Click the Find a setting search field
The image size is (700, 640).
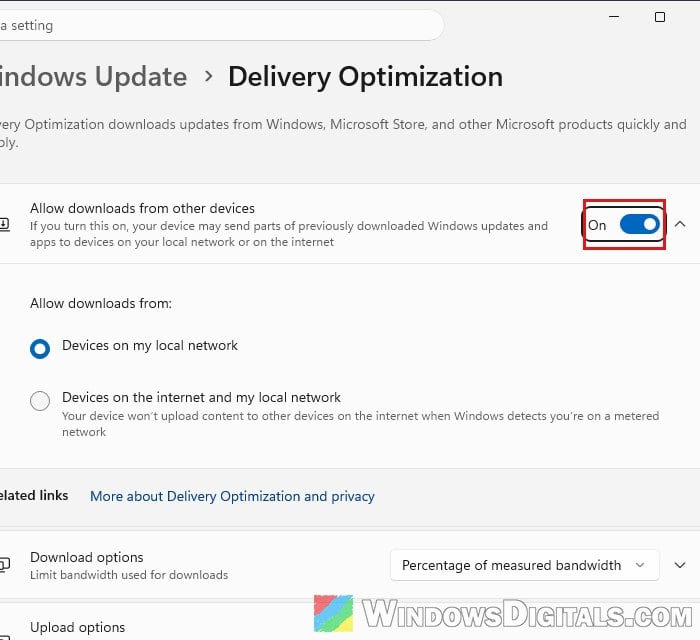221,25
